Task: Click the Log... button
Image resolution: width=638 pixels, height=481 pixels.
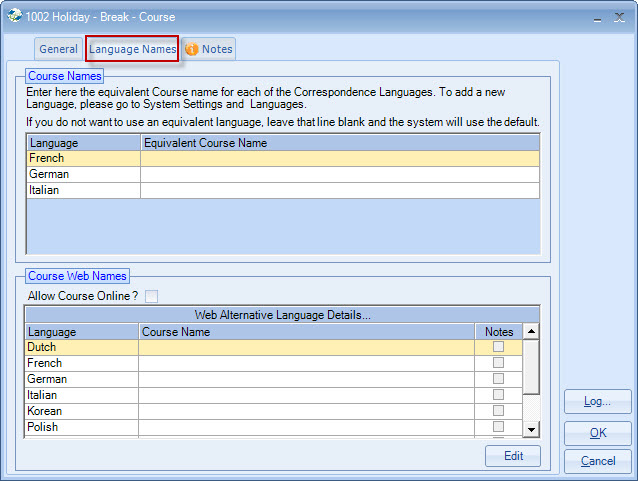Action: (x=597, y=402)
